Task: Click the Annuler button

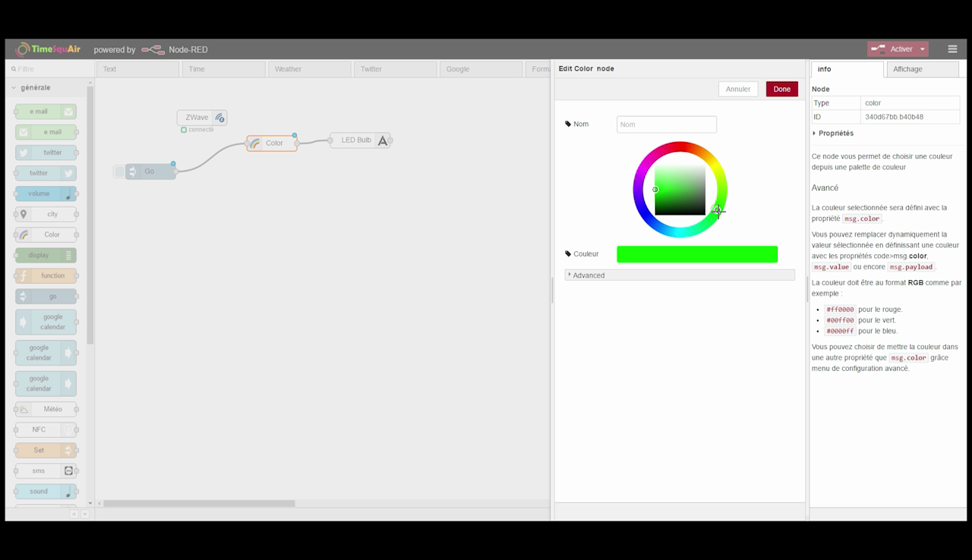Action: tap(738, 89)
